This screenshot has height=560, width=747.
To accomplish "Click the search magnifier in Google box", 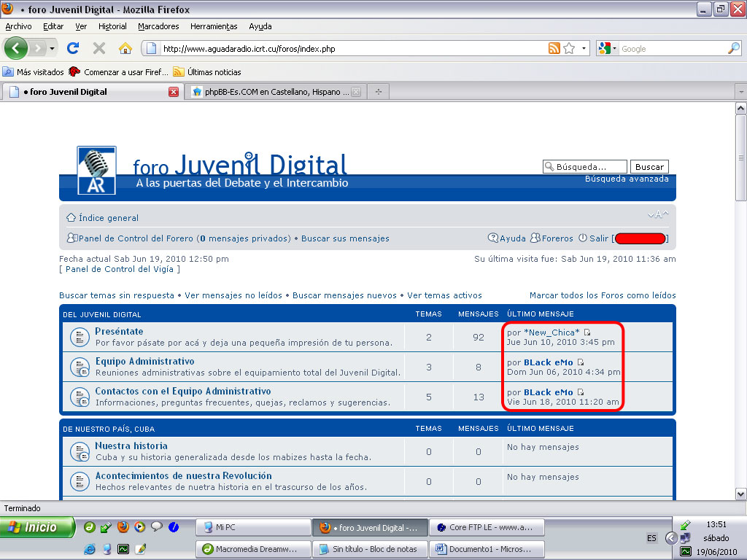I will (733, 49).
